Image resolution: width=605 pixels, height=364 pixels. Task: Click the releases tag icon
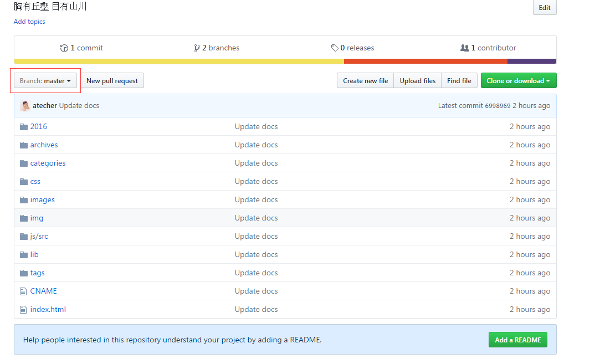[335, 48]
